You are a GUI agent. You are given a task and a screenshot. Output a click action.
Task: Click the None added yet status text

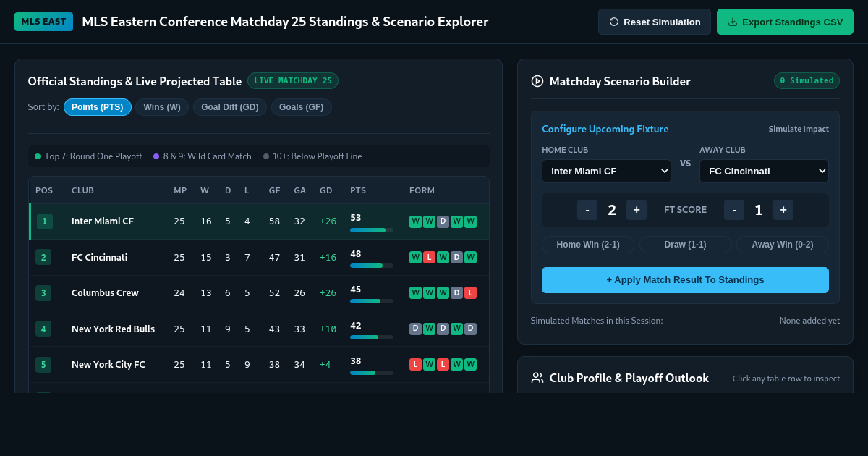point(809,320)
